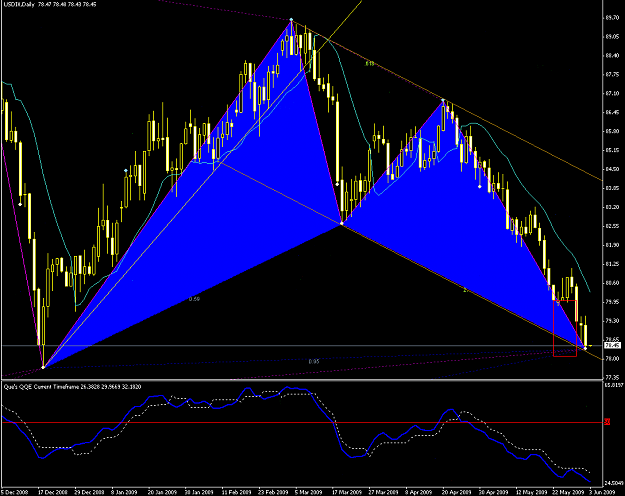This screenshot has width=625, height=496.
Task: Select the 89.70 price axis label
Action: pos(612,18)
